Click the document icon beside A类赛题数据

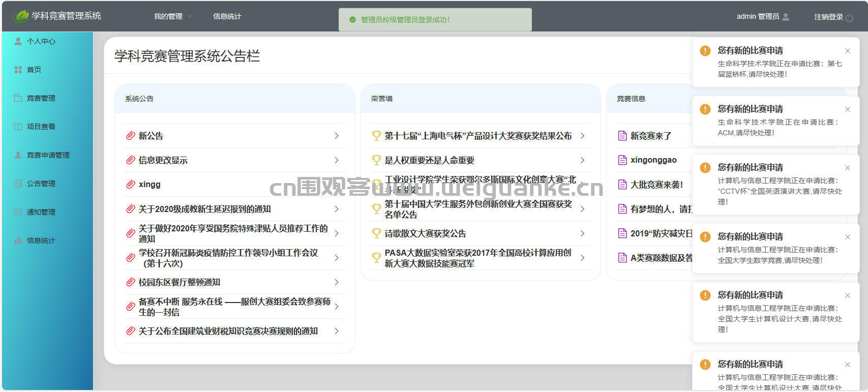point(622,258)
